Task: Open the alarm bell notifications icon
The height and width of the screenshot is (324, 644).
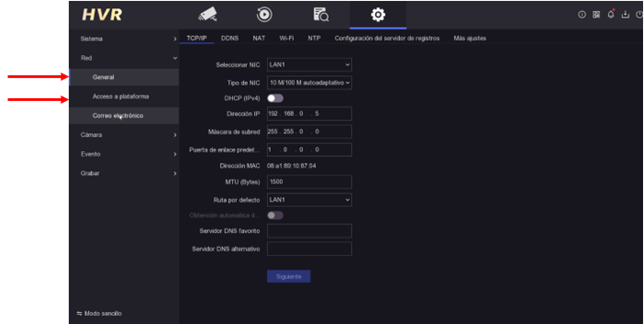Action: [611, 14]
